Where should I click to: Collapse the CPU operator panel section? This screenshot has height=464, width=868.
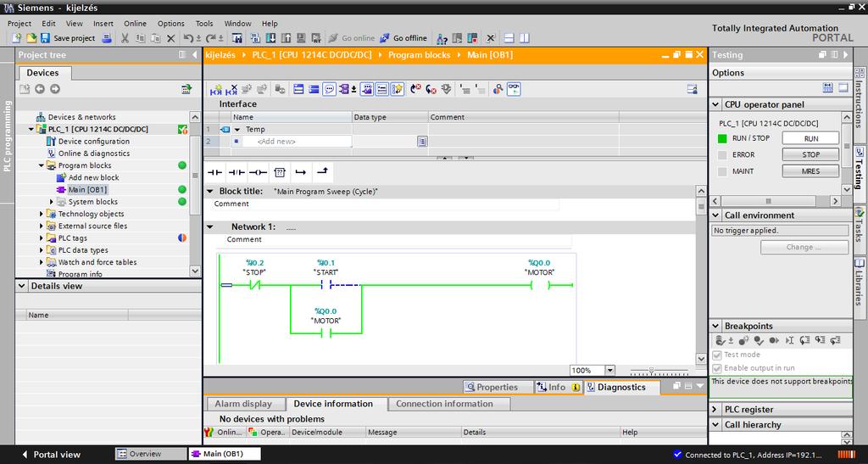(715, 104)
